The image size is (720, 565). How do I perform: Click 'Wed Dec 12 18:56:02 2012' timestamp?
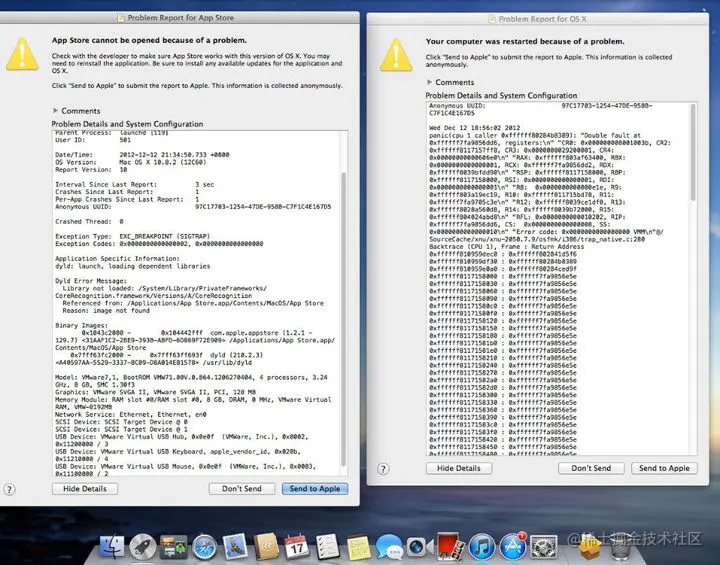[x=474, y=128]
